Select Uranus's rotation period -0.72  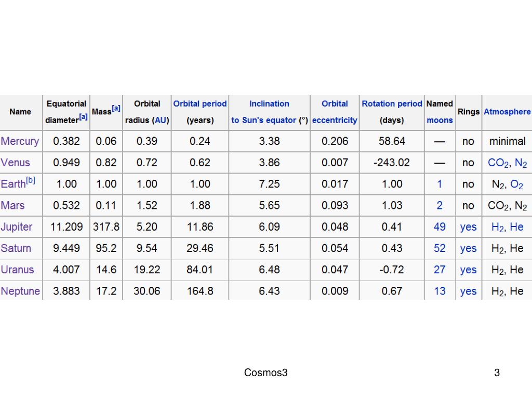tap(392, 270)
